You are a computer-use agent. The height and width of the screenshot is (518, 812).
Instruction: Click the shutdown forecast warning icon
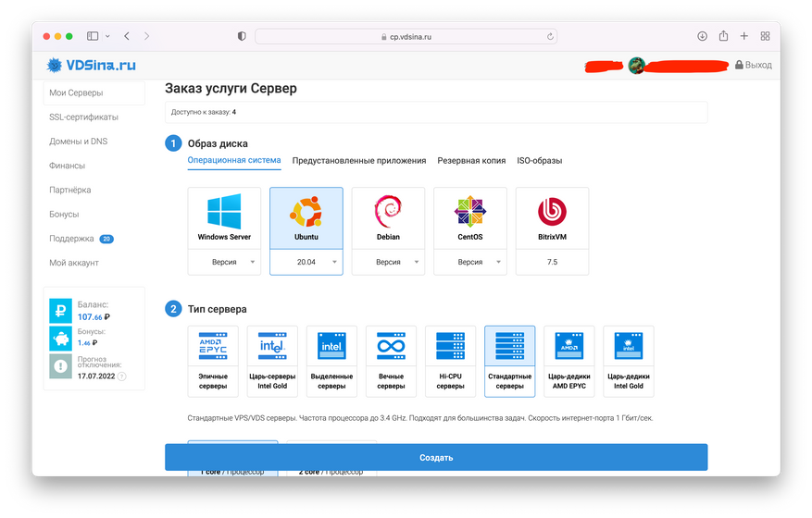[60, 366]
